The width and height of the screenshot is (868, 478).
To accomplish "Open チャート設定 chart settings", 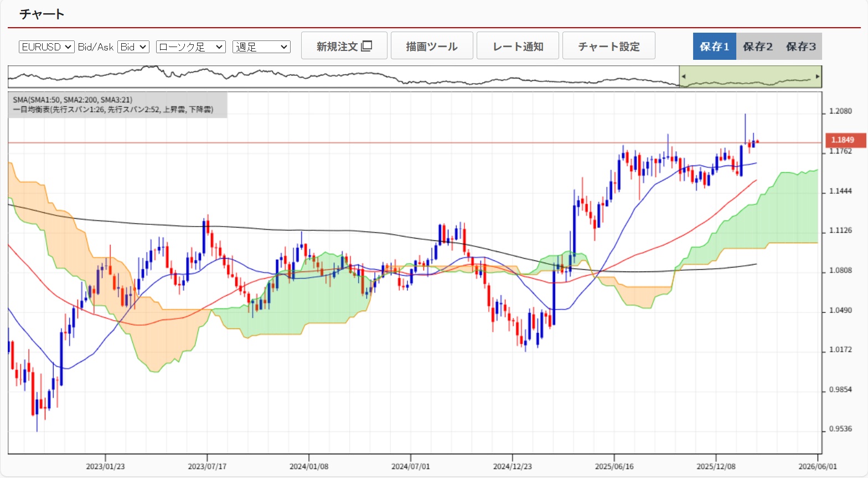I will [608, 46].
